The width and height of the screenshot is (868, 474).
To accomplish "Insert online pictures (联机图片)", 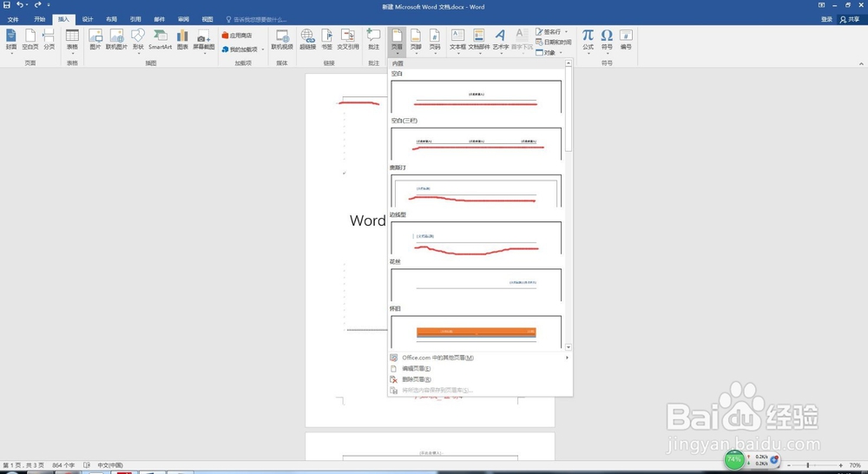I will (116, 40).
